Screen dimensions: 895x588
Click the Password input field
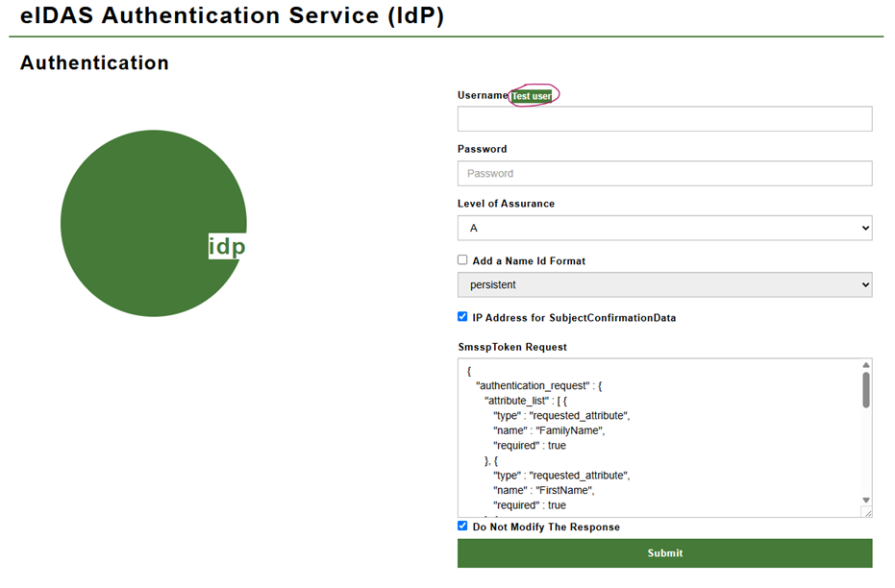664,173
